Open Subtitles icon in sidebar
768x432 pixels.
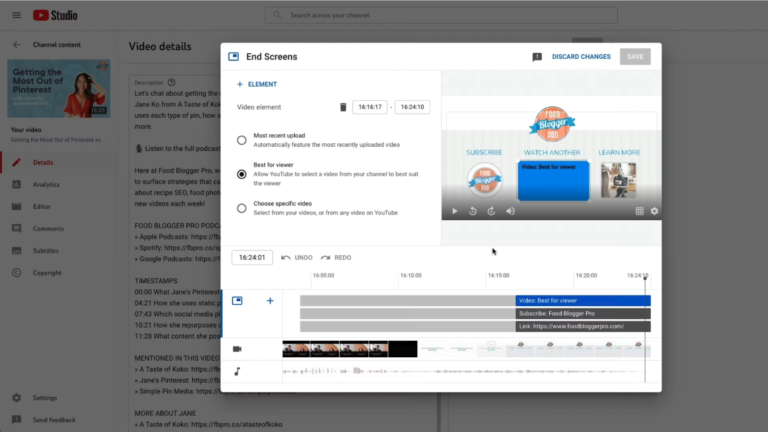(17, 250)
